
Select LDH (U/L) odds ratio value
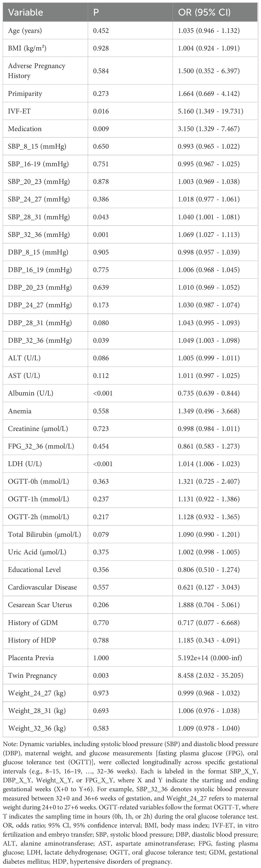click(209, 464)
